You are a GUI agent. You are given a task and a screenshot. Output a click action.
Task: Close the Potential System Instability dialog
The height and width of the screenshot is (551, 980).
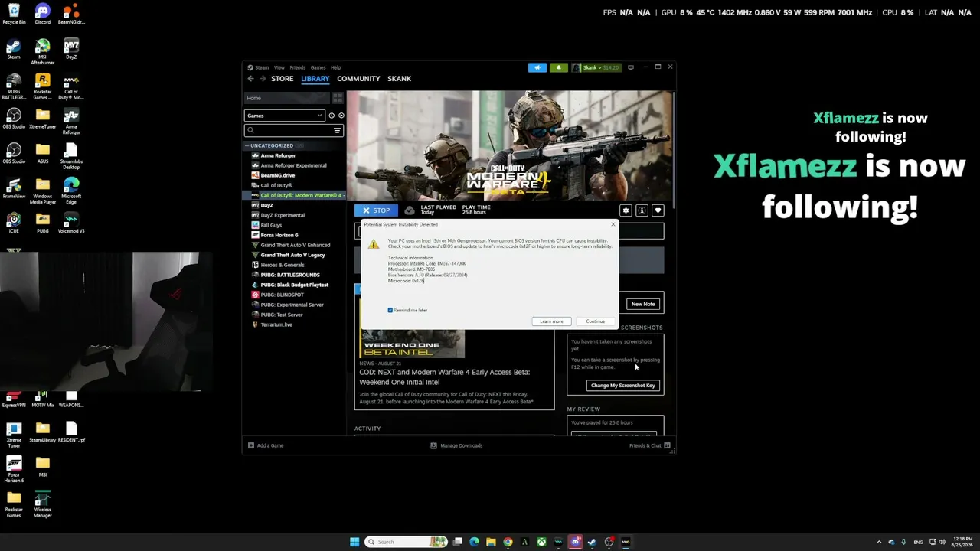612,224
